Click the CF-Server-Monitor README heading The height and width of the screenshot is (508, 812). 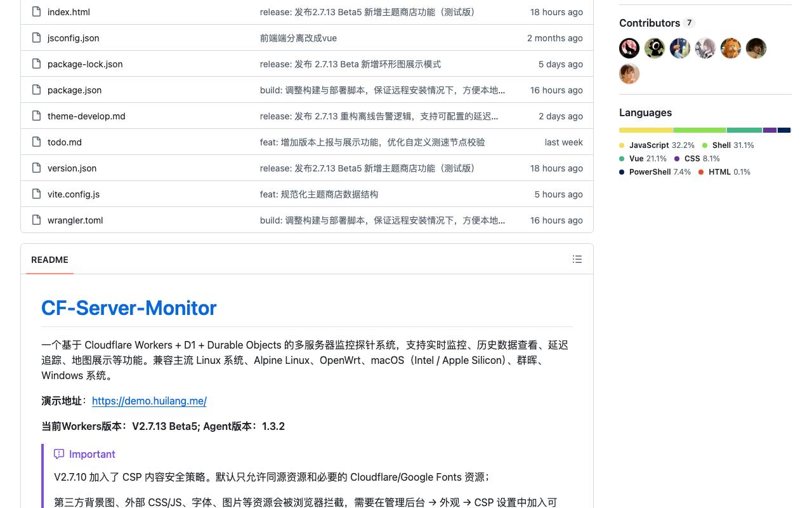pyautogui.click(x=129, y=308)
